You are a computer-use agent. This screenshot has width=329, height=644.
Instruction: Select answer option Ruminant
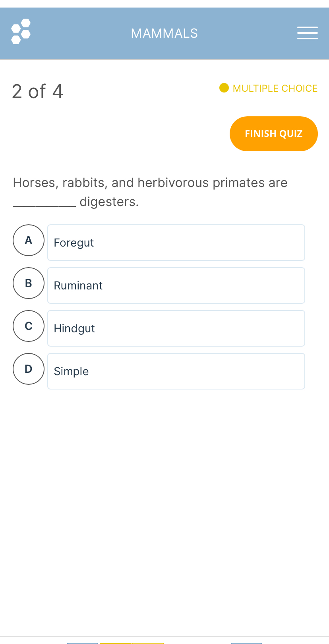(x=176, y=285)
